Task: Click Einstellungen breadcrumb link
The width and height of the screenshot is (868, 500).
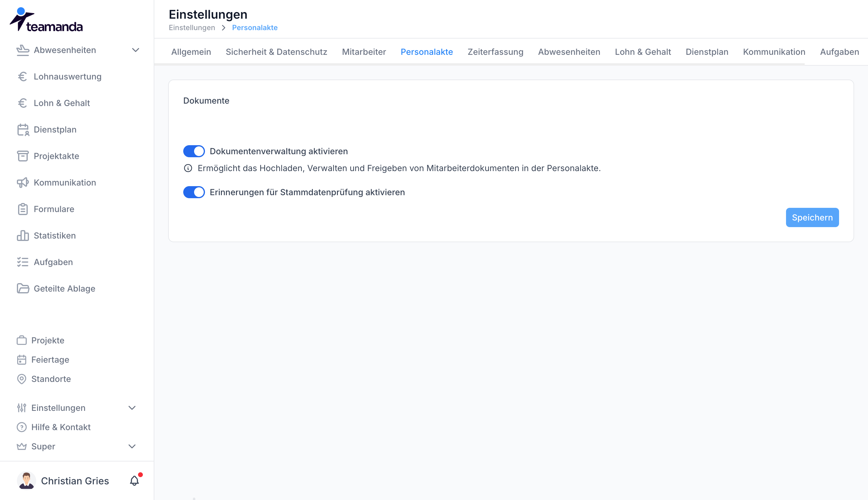Action: point(192,27)
